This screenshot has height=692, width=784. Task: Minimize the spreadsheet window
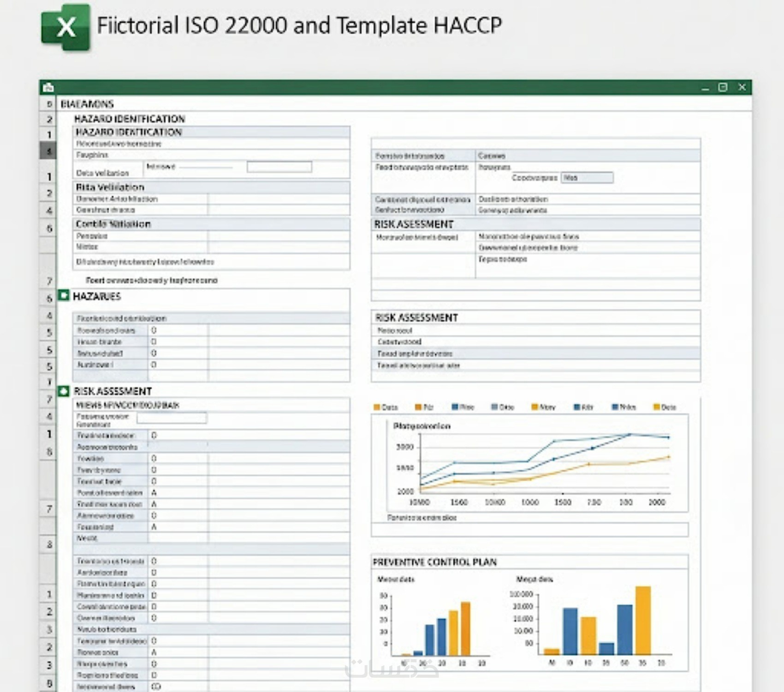705,88
